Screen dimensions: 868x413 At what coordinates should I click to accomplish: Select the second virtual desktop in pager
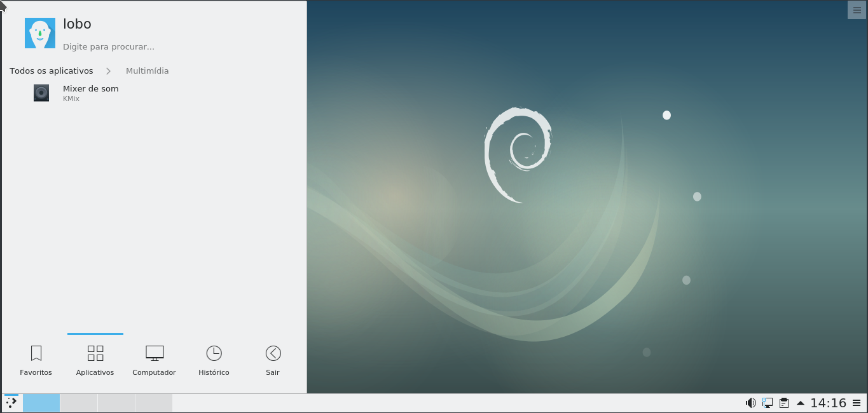(78, 402)
